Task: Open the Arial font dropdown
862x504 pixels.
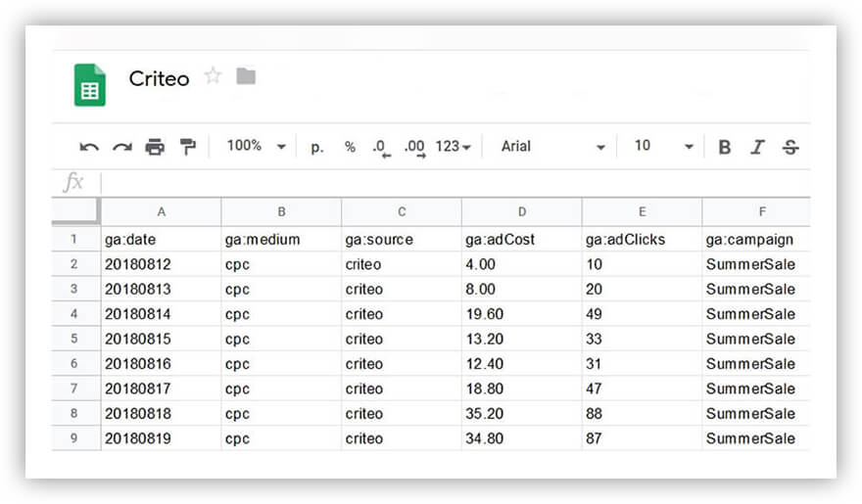Action: pos(552,147)
